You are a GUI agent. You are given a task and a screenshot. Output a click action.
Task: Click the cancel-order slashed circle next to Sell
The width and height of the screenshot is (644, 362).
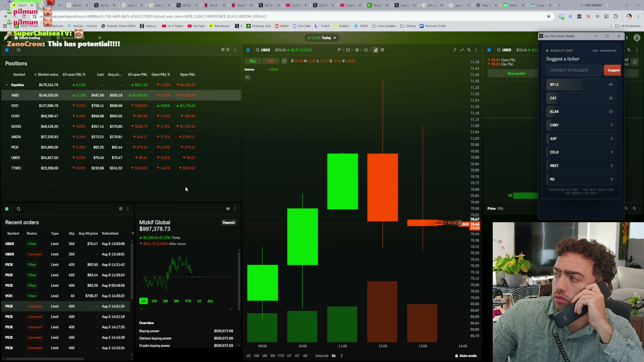(x=284, y=61)
